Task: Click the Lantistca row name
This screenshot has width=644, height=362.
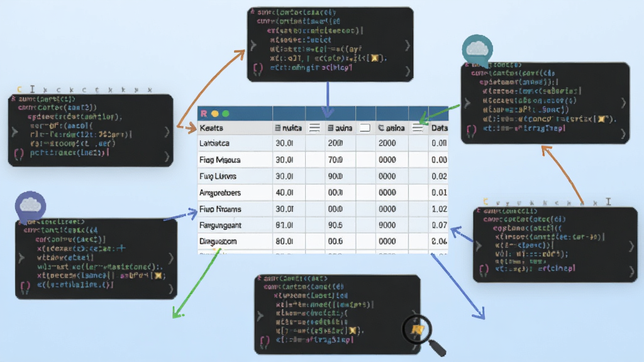Action: (214, 143)
